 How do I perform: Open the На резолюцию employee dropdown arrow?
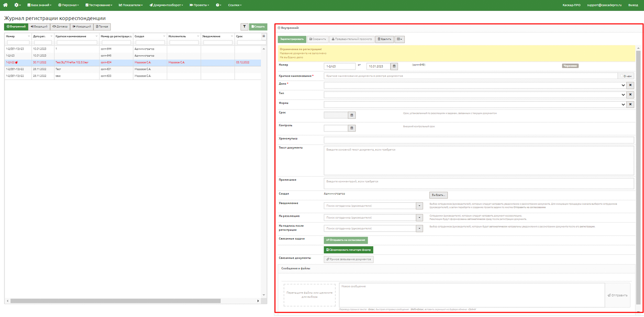419,218
